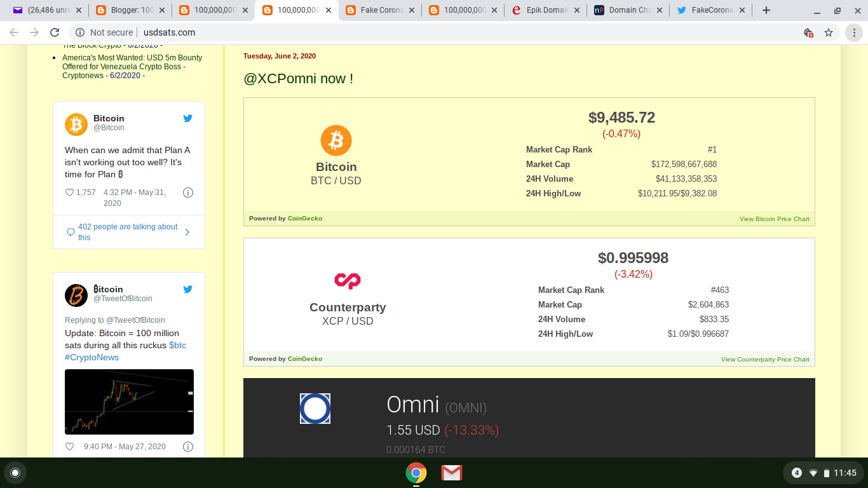The width and height of the screenshot is (868, 488).
Task: Click the @TweetOfBitcoin handle under name
Action: click(x=123, y=299)
